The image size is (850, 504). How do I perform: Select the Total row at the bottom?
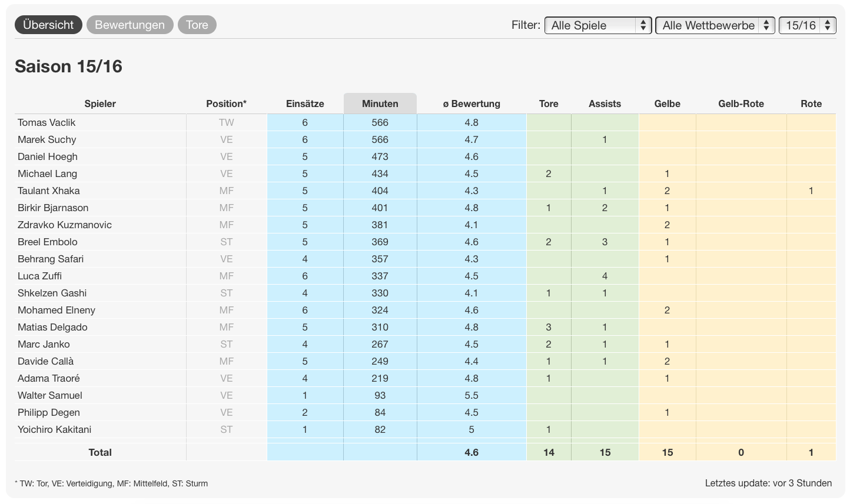click(100, 452)
